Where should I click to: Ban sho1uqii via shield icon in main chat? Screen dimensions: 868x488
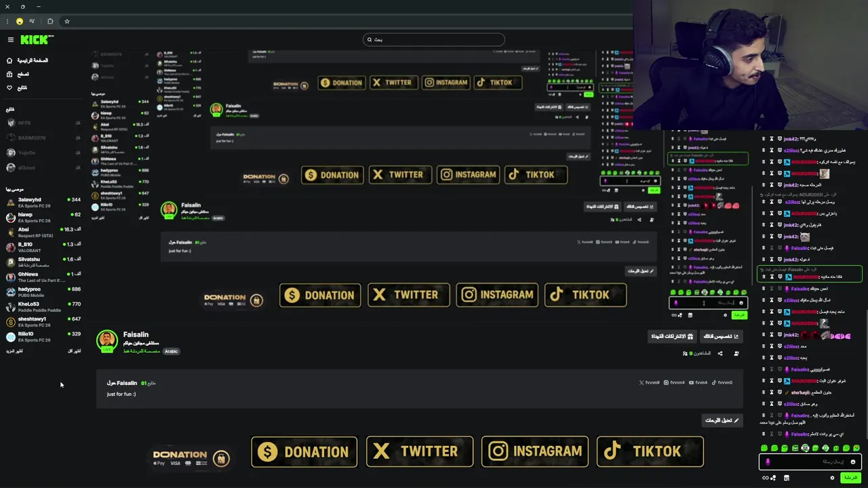click(x=779, y=392)
